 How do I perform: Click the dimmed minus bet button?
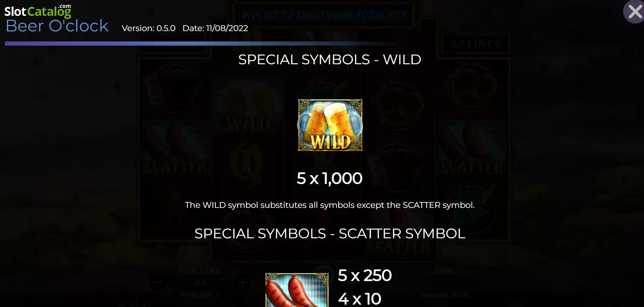point(158,282)
